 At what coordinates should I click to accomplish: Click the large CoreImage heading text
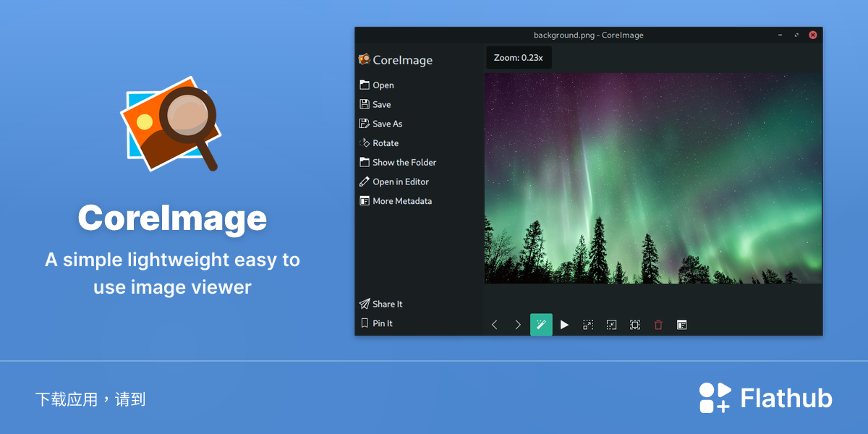click(172, 218)
